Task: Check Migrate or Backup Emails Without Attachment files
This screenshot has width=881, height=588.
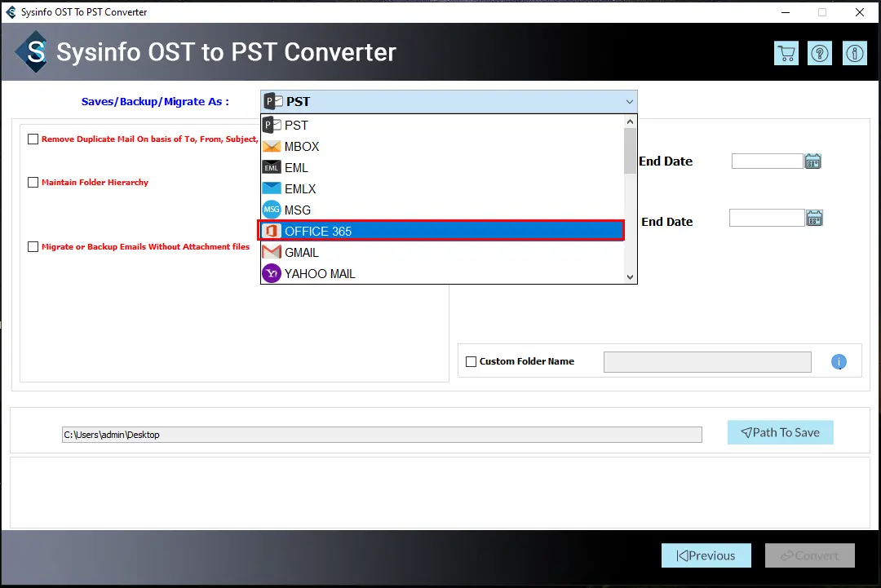Action: click(33, 246)
